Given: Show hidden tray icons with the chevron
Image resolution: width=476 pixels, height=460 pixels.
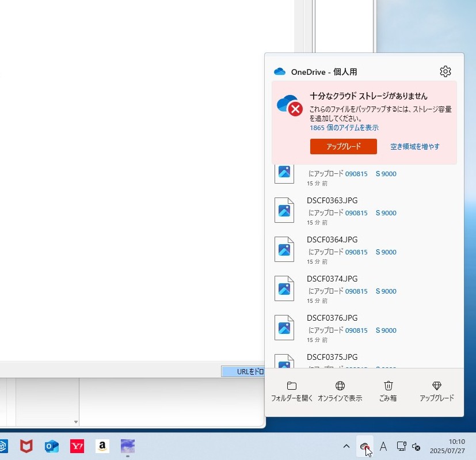Looking at the screenshot, I should (x=346, y=446).
